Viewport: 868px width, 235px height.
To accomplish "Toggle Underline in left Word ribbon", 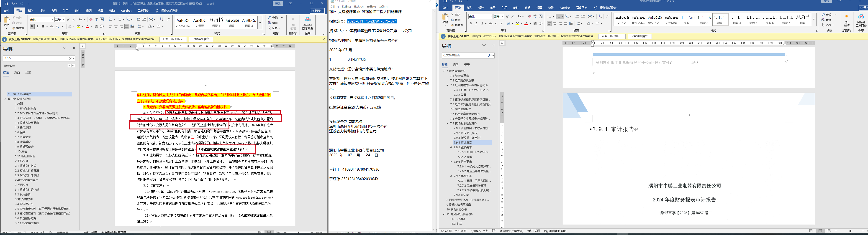I will pos(43,27).
